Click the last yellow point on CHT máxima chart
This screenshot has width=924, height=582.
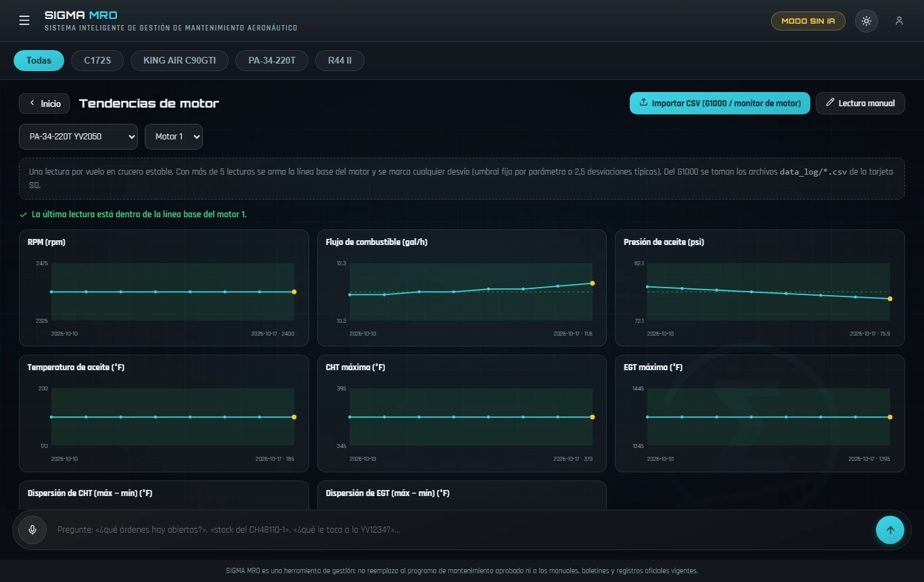(x=593, y=417)
